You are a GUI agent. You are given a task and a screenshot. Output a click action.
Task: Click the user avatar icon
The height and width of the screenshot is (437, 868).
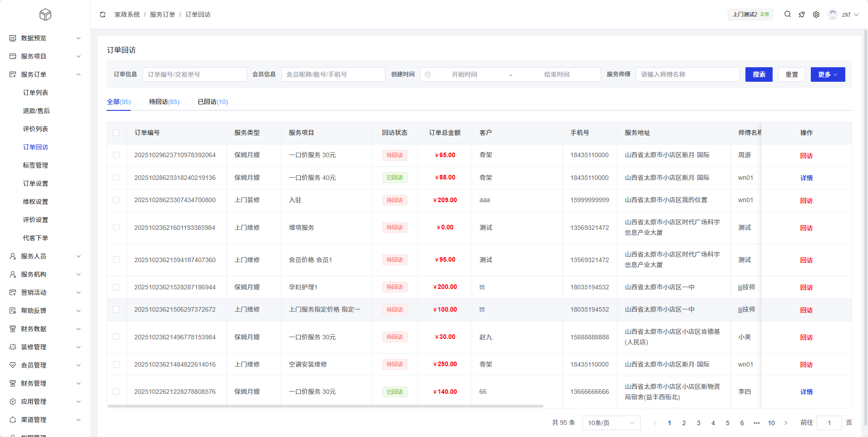click(833, 15)
